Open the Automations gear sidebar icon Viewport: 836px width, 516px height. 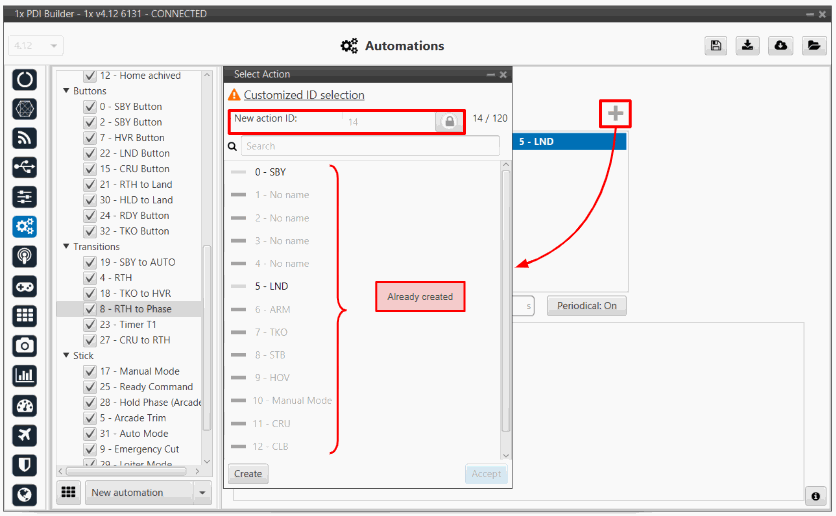(25, 226)
